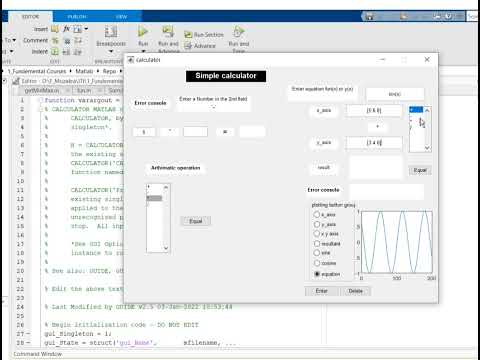This screenshot has height=360, width=480.
Task: Select the cosine radio button
Action: [x=317, y=263]
